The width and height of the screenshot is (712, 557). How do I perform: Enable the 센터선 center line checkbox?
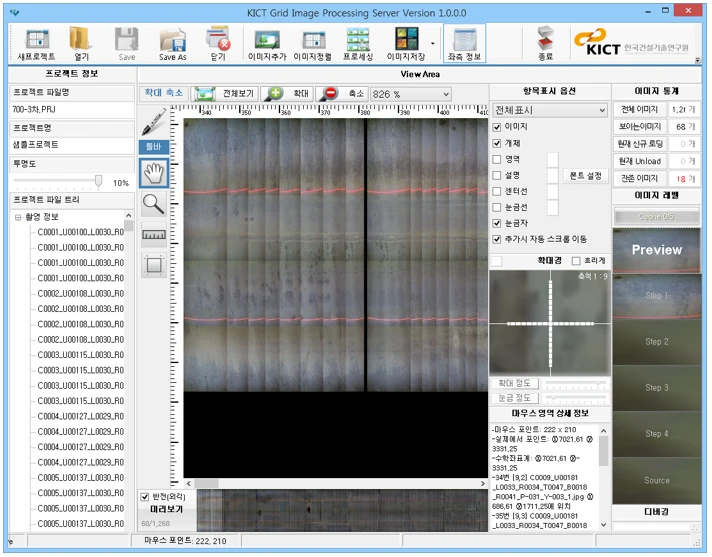click(497, 192)
